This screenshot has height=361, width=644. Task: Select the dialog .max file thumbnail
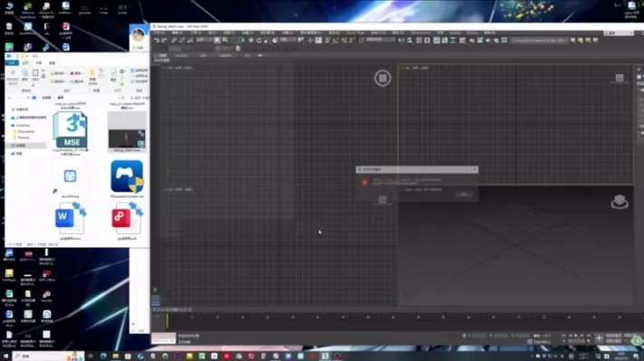tap(127, 130)
